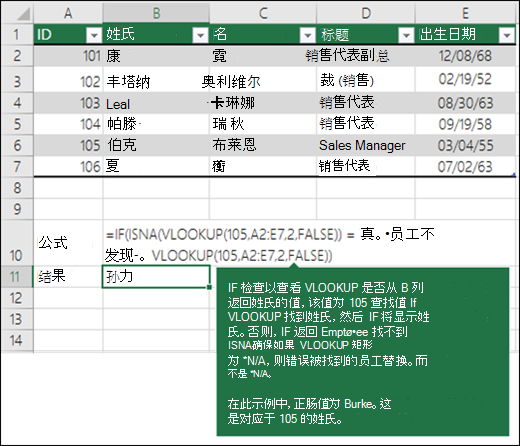
Task: Click birth date 03/04/55
Action: pos(465,145)
